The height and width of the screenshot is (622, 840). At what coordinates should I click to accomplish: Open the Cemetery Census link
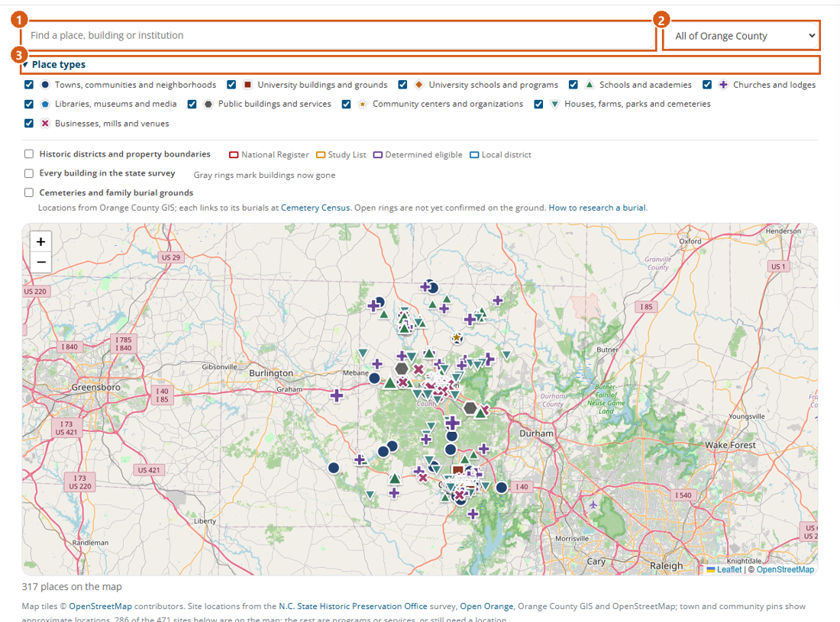click(315, 208)
